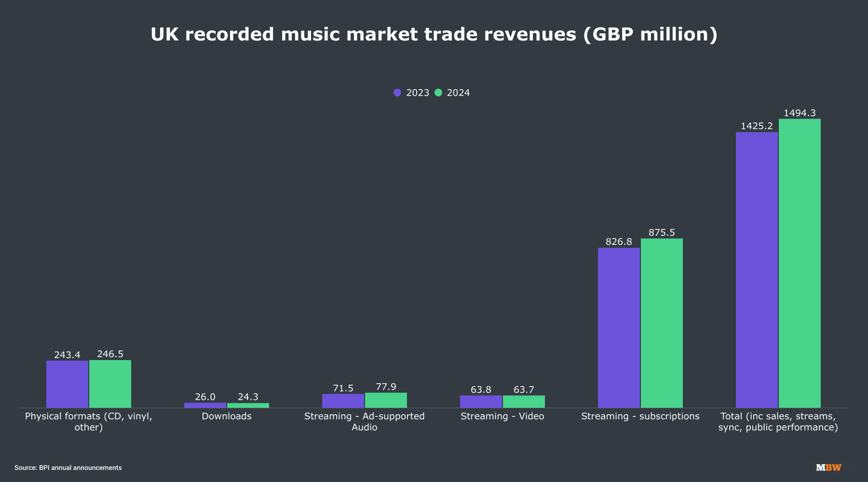Select the 2023 Streaming Video bar
The width and height of the screenshot is (868, 482).
(481, 402)
